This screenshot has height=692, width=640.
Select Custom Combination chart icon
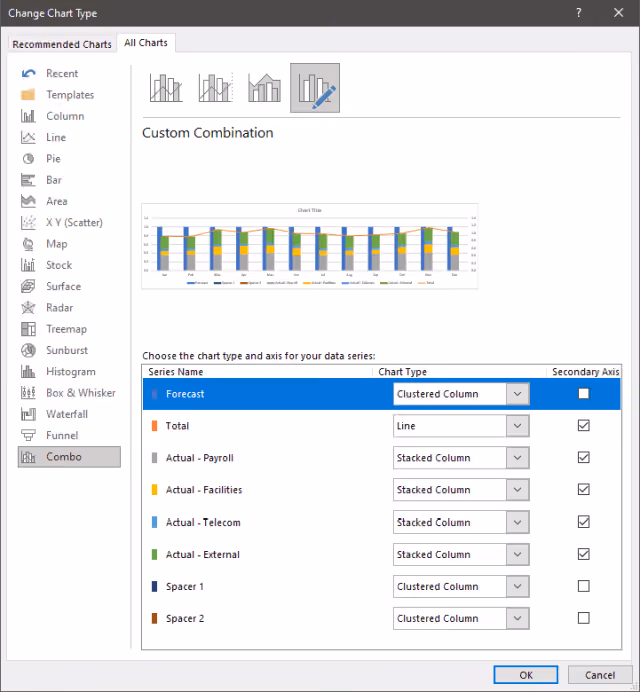pyautogui.click(x=315, y=88)
